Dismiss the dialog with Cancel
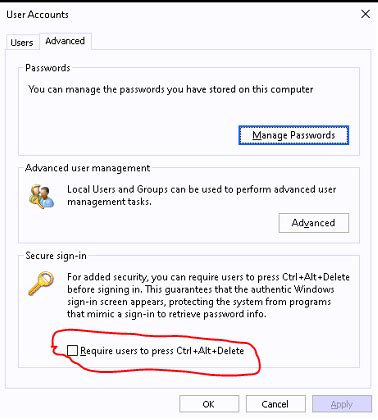The width and height of the screenshot is (378, 420). point(275,404)
